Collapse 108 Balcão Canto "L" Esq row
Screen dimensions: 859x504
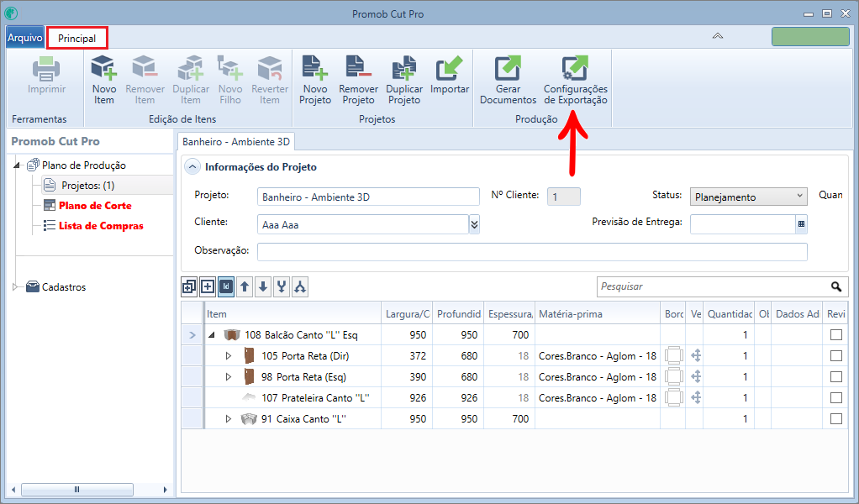coord(212,335)
